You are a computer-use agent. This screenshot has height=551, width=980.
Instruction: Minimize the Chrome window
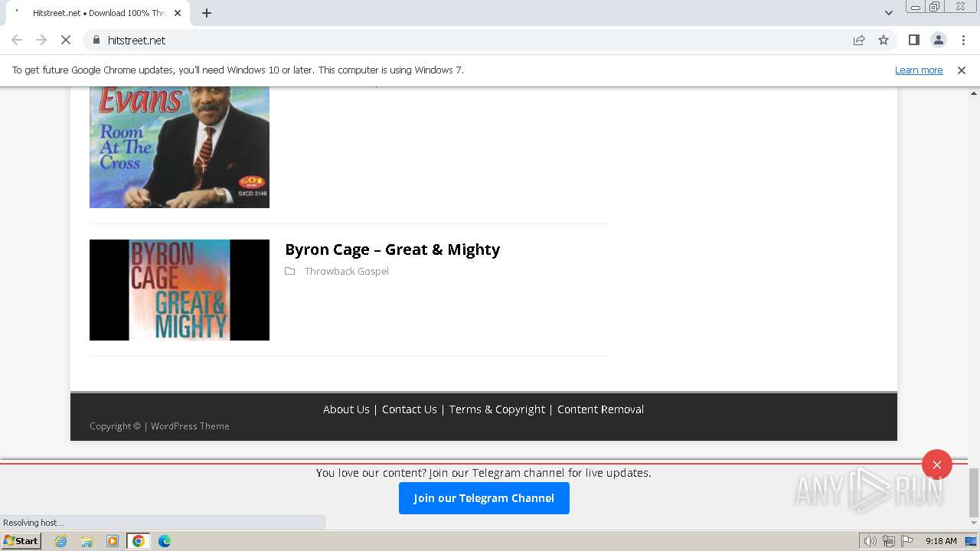915,6
